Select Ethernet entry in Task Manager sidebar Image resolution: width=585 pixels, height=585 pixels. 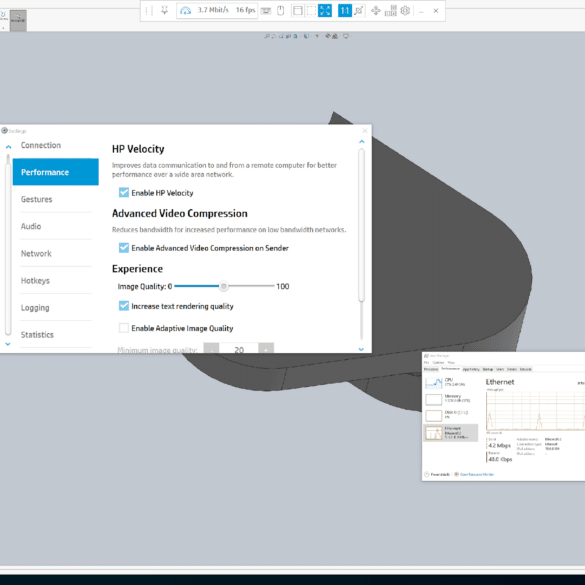click(451, 433)
